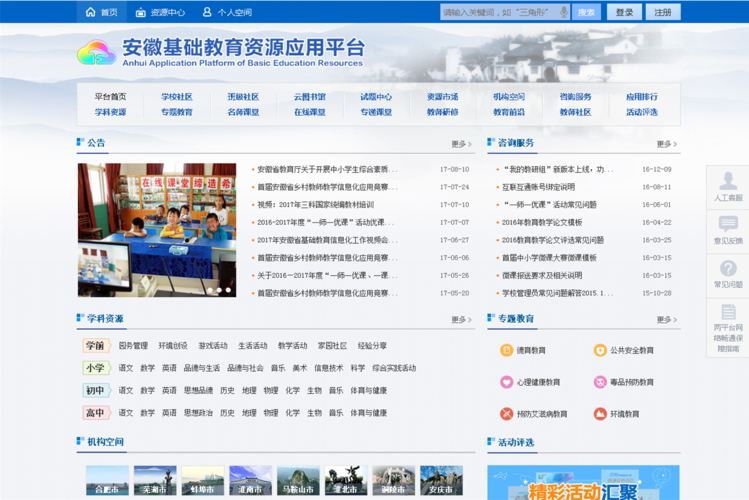Click the 注册 register button

click(662, 12)
